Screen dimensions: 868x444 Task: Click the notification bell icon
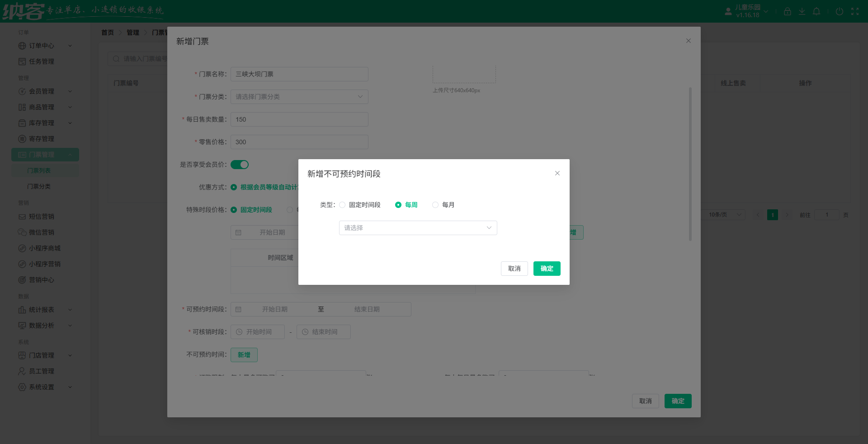tap(816, 11)
